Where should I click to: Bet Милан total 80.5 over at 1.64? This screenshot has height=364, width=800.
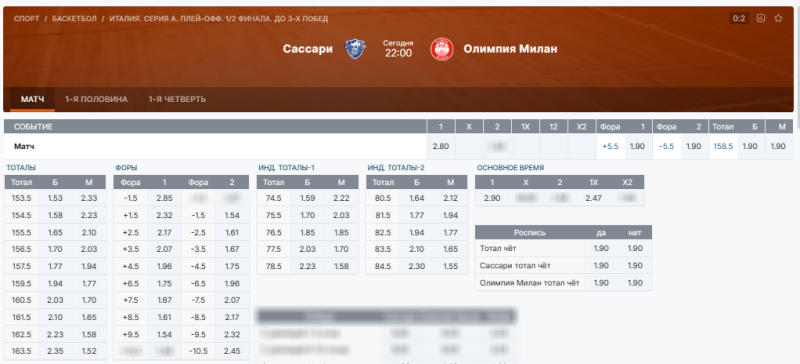(x=417, y=198)
